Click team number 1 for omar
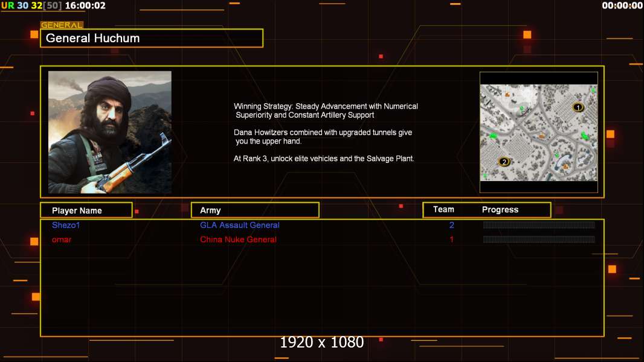644x362 pixels. click(451, 240)
